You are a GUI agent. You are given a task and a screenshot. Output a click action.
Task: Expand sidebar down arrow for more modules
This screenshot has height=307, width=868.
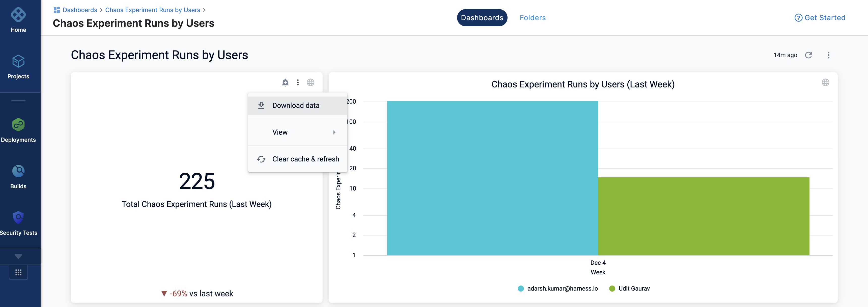(x=18, y=256)
